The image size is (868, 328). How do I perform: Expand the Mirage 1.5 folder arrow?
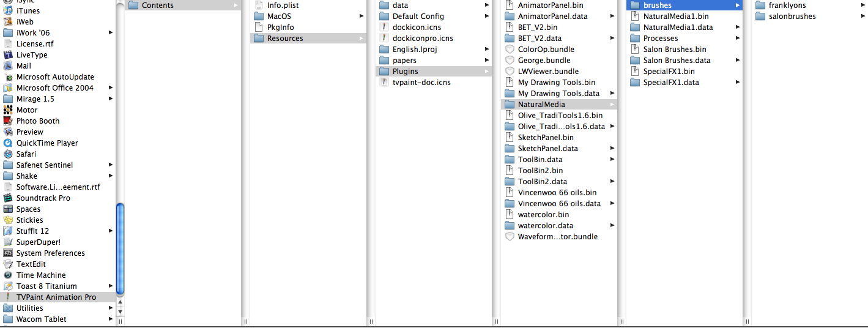[111, 99]
